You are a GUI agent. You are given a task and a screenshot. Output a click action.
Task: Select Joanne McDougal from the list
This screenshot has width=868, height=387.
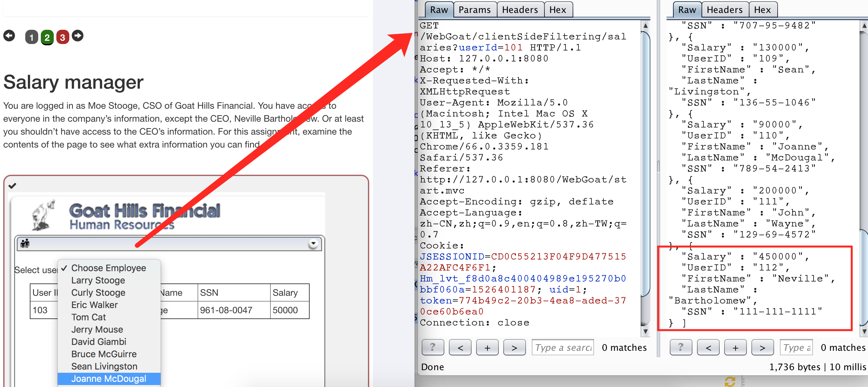point(109,379)
